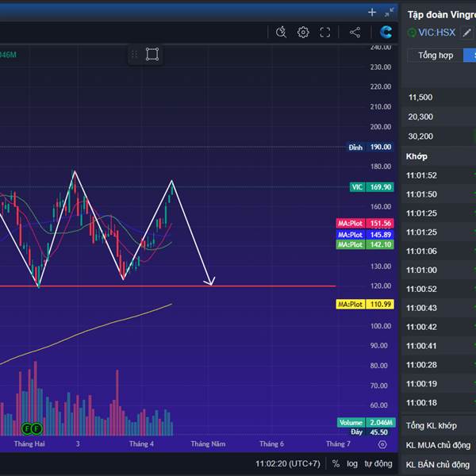This screenshot has width=476, height=476.
Task: Click the 'Tổng KL khớp' row
Action: pos(439,425)
